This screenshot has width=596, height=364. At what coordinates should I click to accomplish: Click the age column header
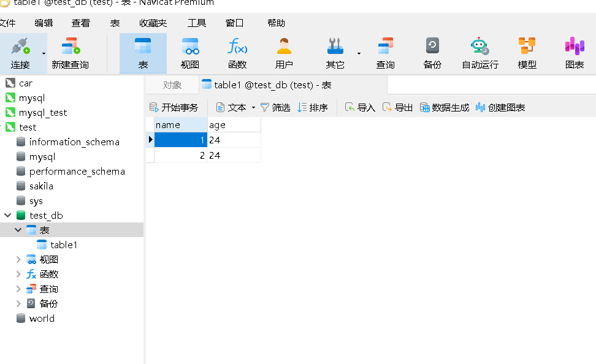(x=234, y=125)
